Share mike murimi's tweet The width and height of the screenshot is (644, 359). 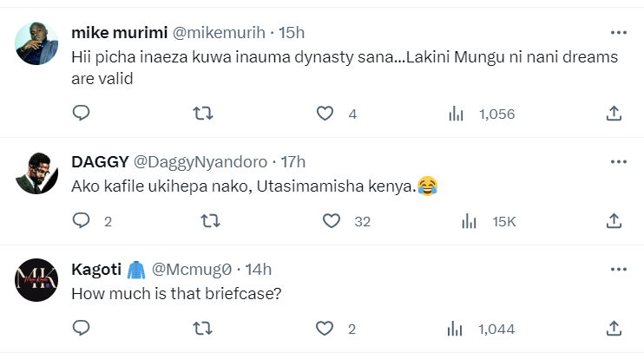[614, 114]
